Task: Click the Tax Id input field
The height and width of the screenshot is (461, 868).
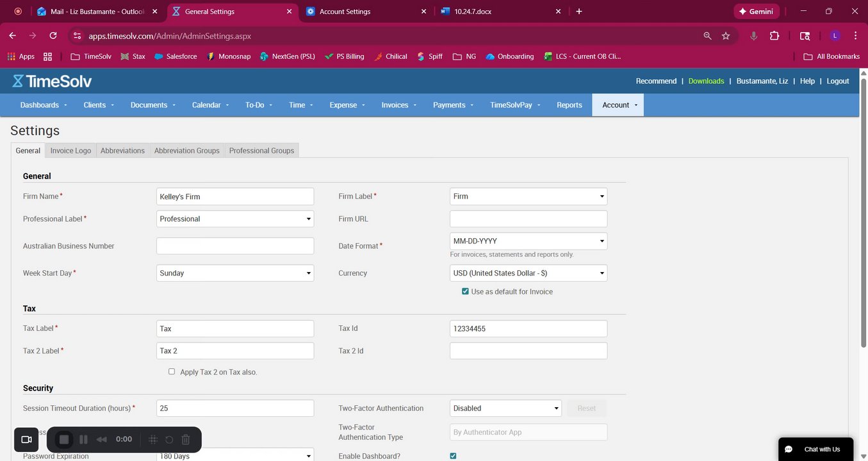Action: click(528, 328)
